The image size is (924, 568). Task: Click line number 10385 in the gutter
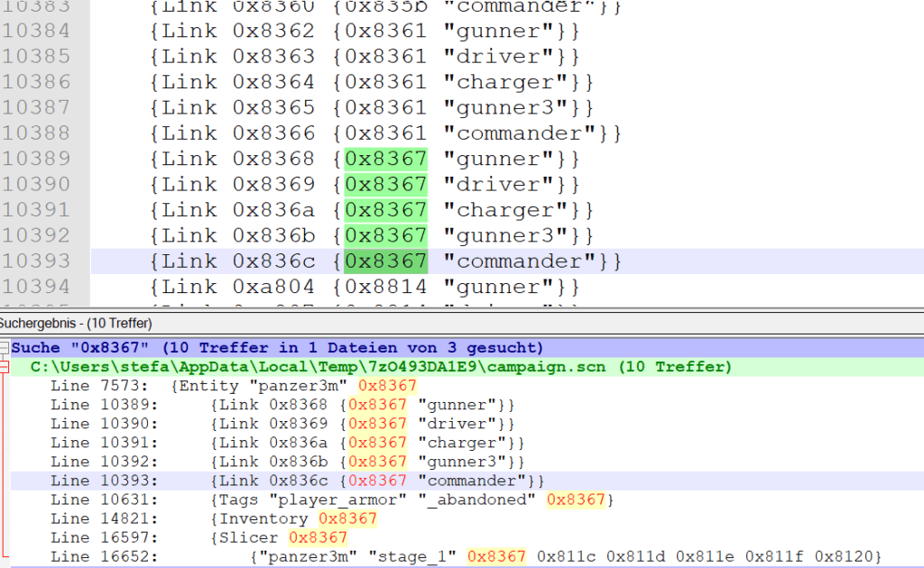tap(36, 57)
